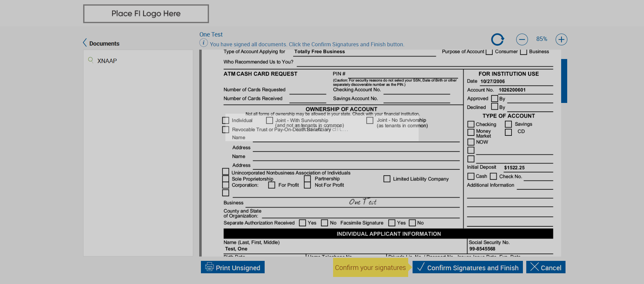Check the Check No. checkbox

(x=493, y=176)
